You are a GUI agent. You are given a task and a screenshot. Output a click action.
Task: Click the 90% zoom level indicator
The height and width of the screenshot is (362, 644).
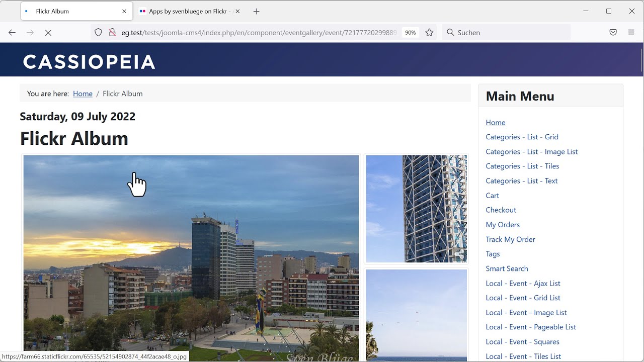[x=411, y=32]
